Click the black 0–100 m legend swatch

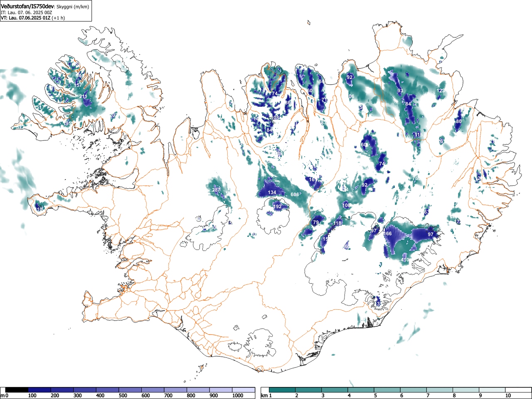[17, 390]
